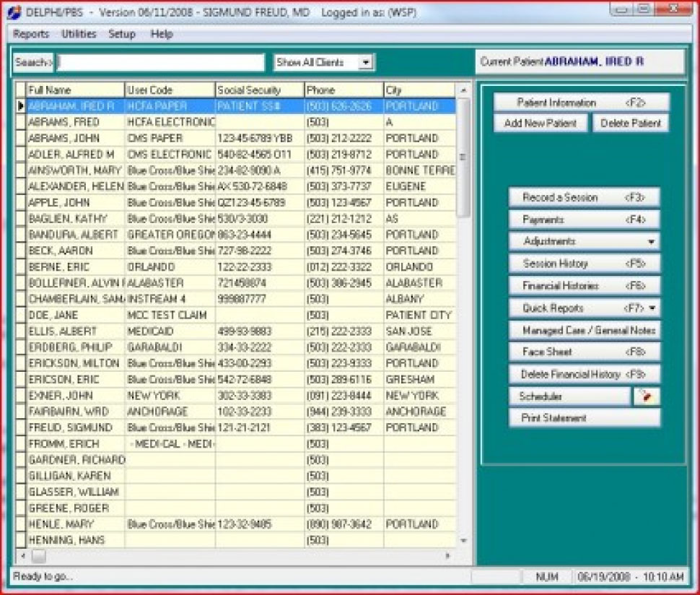Viewport: 700px width, 595px height.
Task: Click the scroll-up arrow of patient list
Action: pos(463,90)
